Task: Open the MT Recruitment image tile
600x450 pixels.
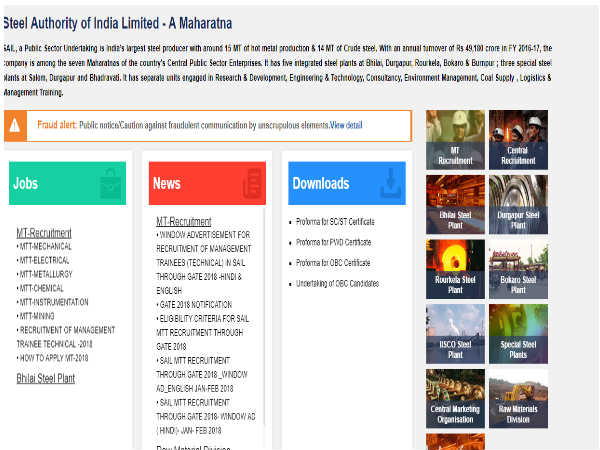Action: click(x=455, y=140)
